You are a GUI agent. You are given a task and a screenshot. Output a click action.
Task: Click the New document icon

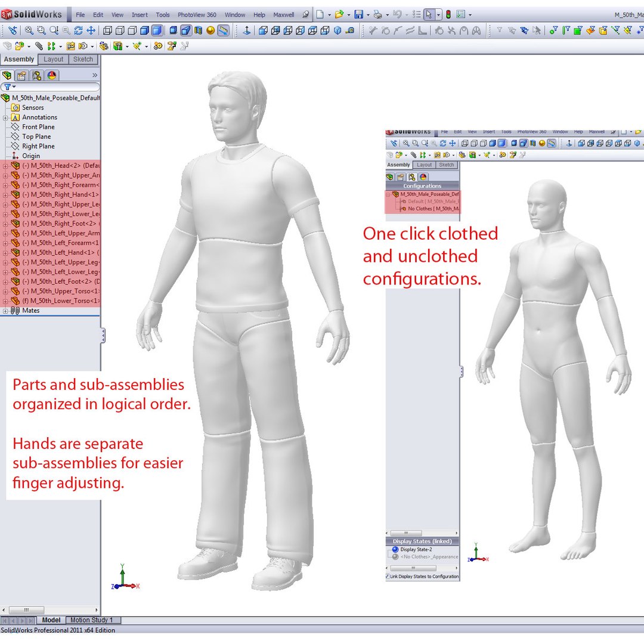[320, 15]
